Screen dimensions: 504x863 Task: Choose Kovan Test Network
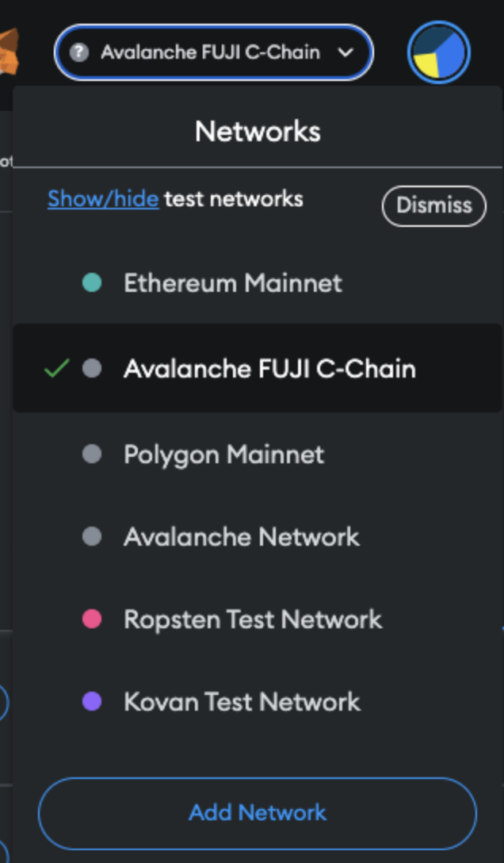coord(258,701)
